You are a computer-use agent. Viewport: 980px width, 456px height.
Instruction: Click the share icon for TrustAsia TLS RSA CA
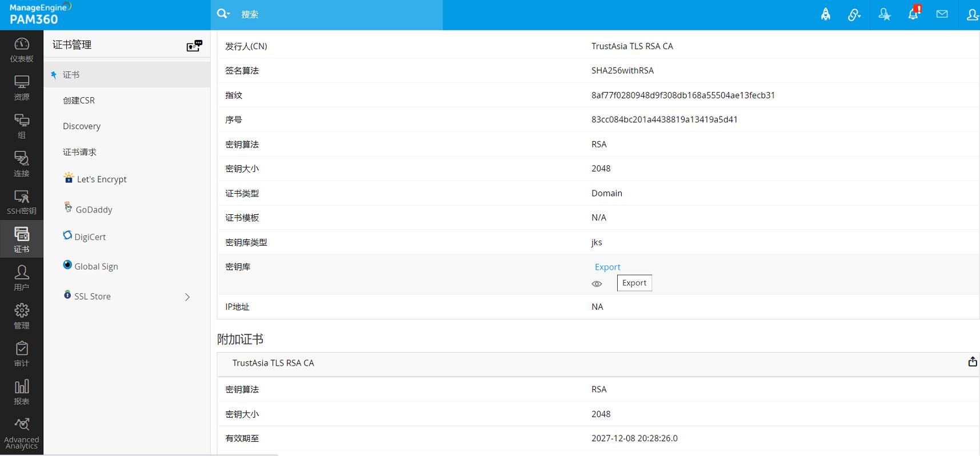(972, 362)
